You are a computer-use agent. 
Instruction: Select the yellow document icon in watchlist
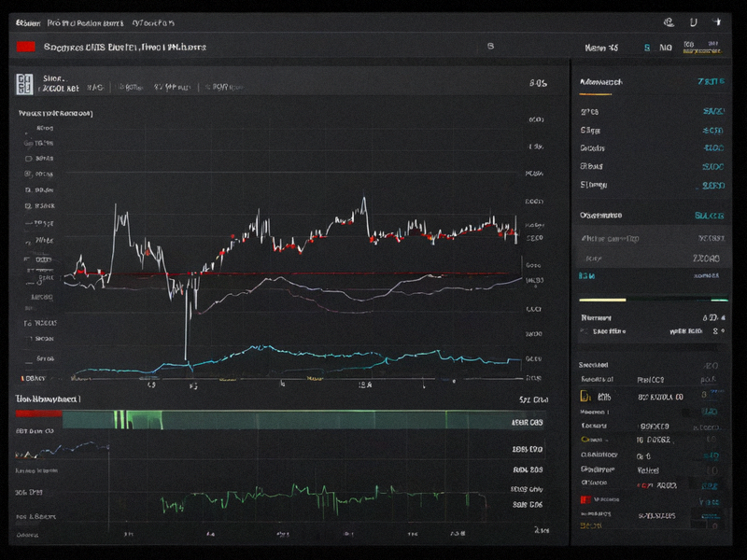[585, 396]
